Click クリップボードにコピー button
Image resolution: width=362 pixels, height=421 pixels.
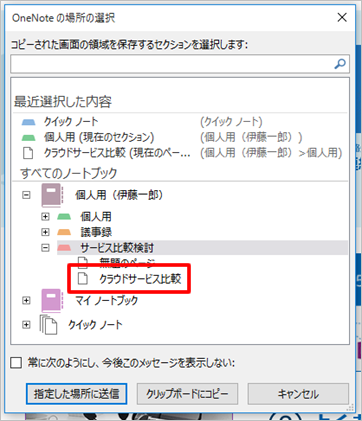[187, 394]
